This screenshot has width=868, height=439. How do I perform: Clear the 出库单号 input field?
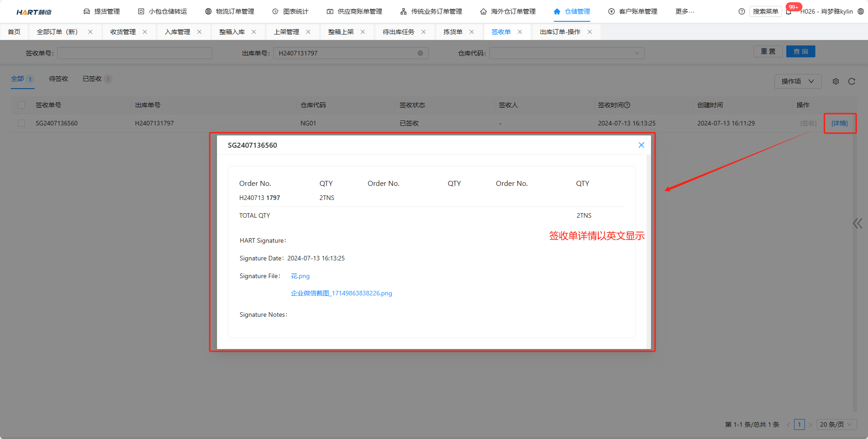[420, 53]
